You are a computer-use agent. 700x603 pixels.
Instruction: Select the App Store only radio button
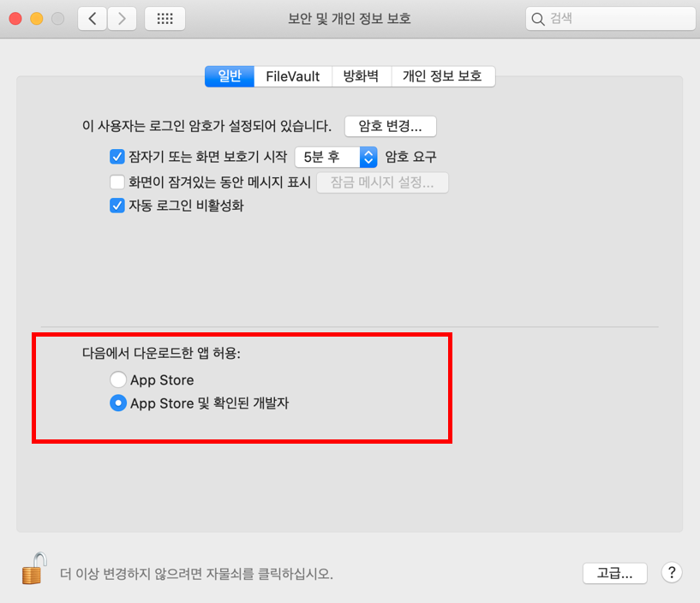118,379
